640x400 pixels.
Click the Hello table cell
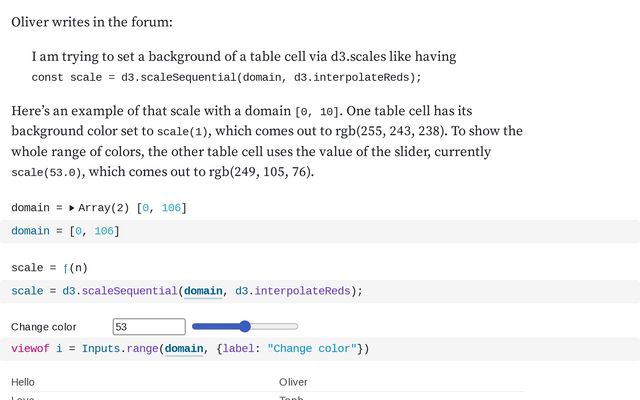click(x=23, y=382)
